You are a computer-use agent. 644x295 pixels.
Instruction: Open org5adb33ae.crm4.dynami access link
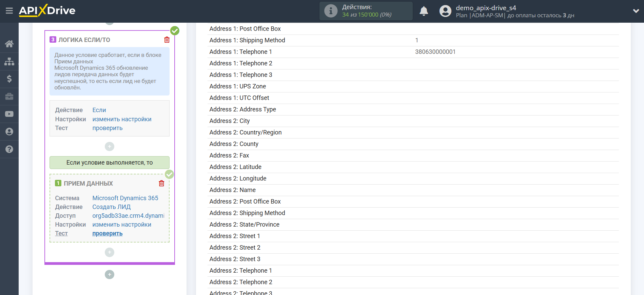tap(128, 216)
